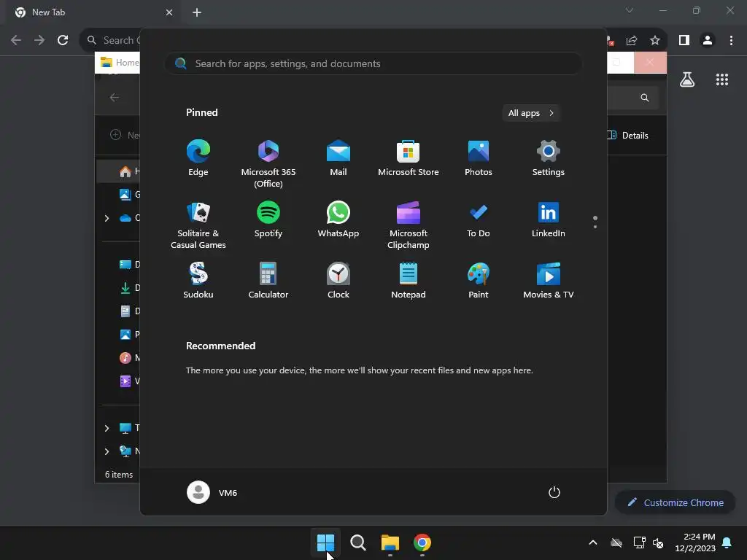The image size is (747, 560).
Task: Go to next page of pinned apps
Action: coord(595,227)
